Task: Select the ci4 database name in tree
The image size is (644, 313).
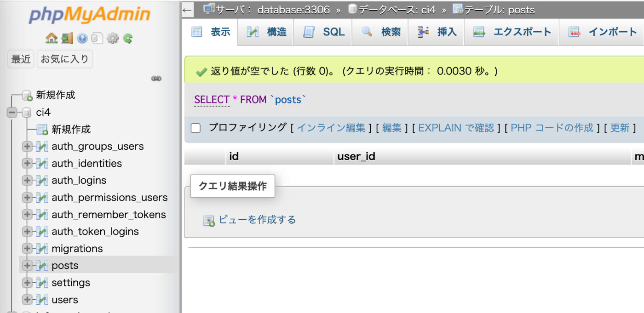Action: (43, 112)
